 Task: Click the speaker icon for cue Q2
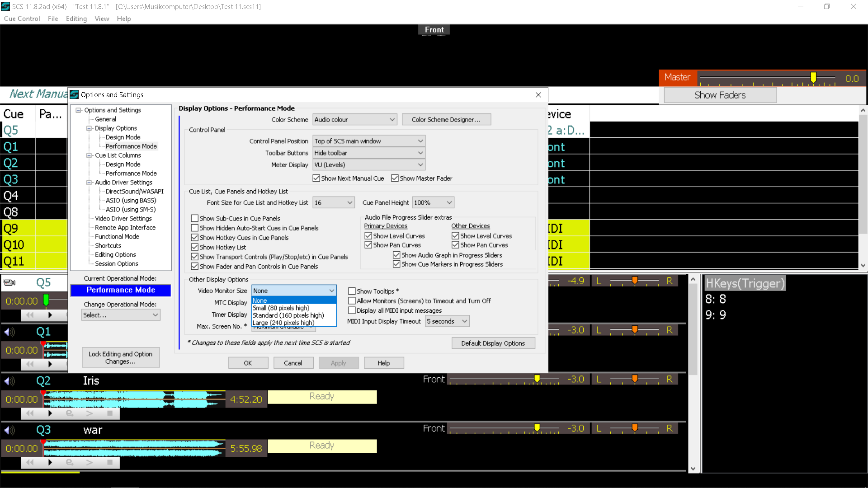pyautogui.click(x=9, y=381)
